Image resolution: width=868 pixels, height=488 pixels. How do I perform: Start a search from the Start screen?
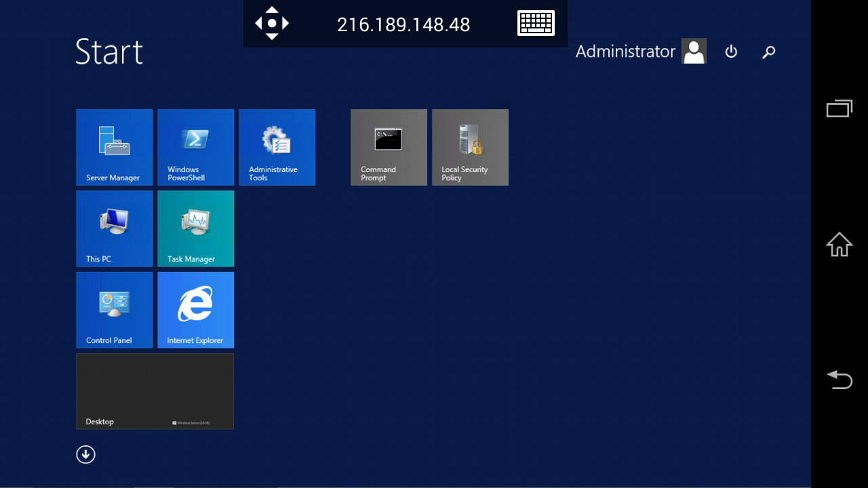[768, 51]
